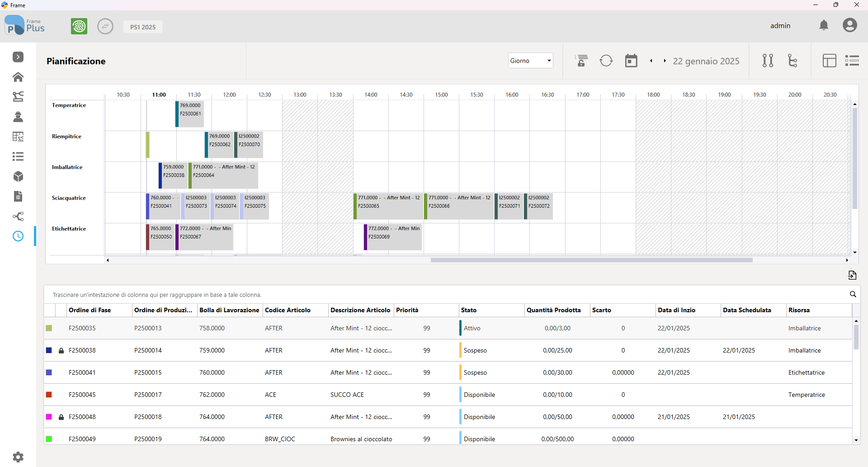Click the refresh planning icon
The image size is (868, 467).
coord(606,61)
